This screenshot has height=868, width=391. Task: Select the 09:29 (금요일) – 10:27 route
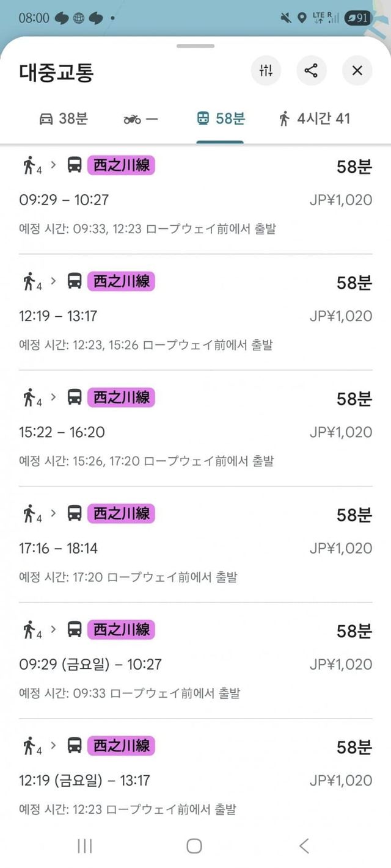click(195, 664)
